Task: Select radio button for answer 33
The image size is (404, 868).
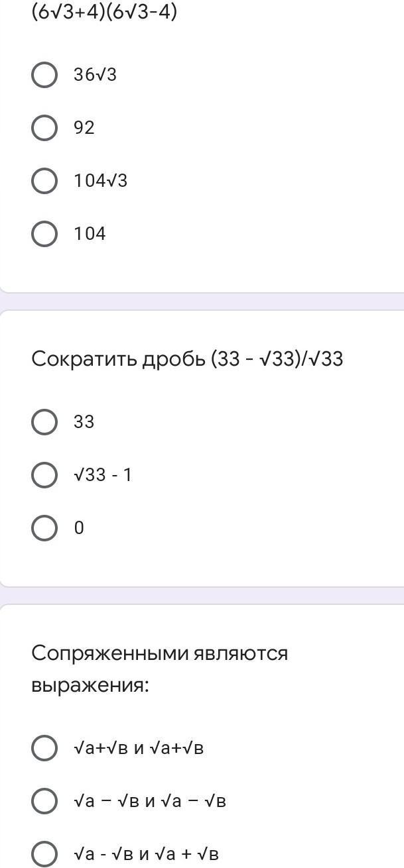Action: (44, 421)
